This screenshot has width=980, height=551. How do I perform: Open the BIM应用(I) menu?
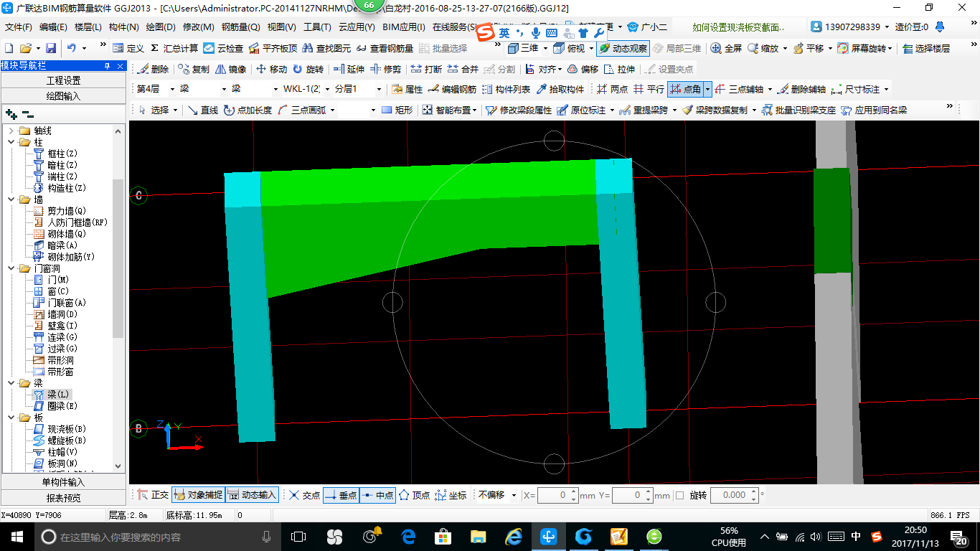404,27
